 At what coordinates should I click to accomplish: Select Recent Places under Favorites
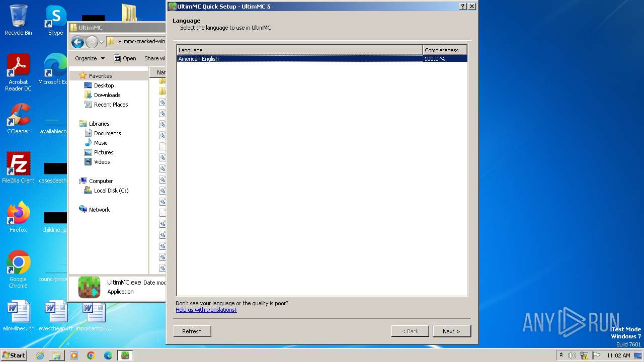pyautogui.click(x=111, y=105)
